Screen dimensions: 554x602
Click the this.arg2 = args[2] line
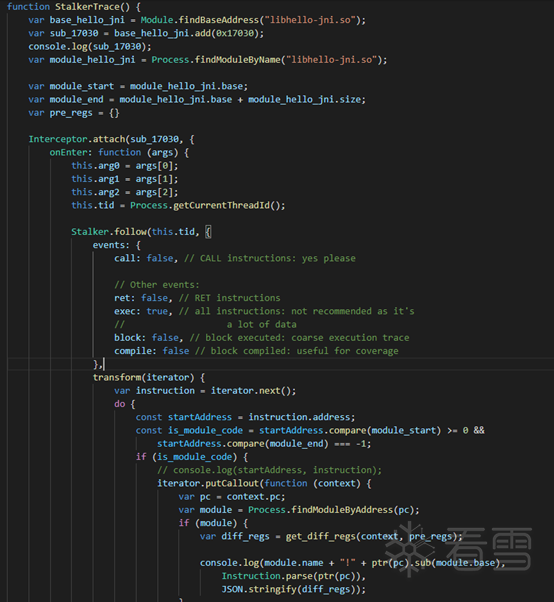click(x=124, y=192)
